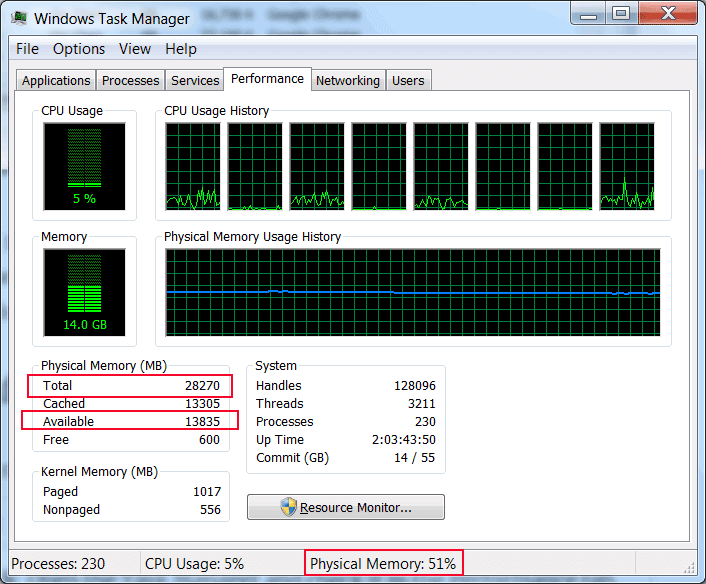706x584 pixels.
Task: Click the Kernel Memory (MB) group label
Action: point(100,472)
